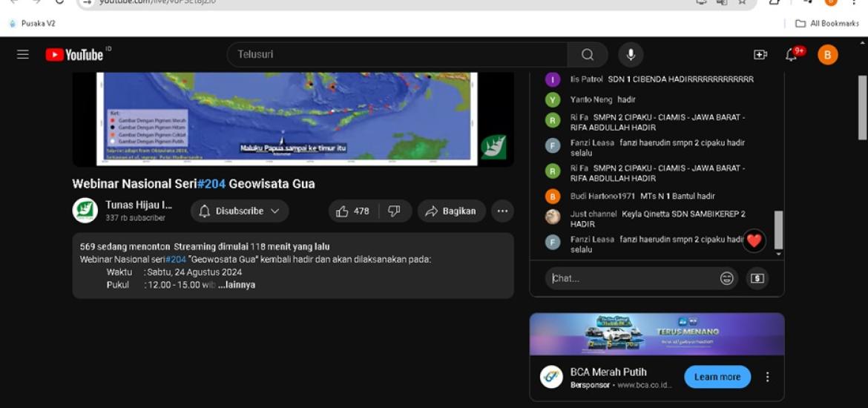Open the emoji picker in chat
Screen dimensions: 868x408
pos(727,278)
